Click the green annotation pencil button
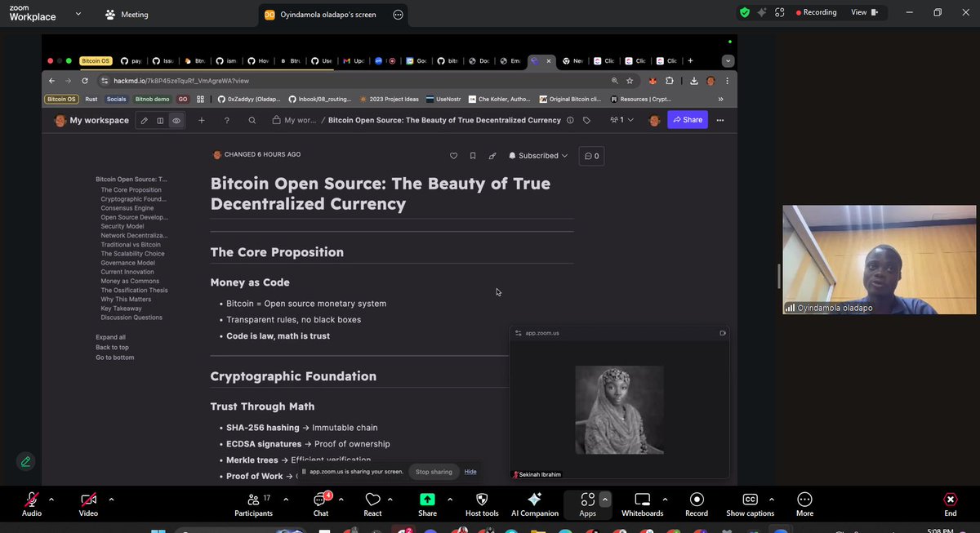This screenshot has width=980, height=533. pyautogui.click(x=26, y=461)
